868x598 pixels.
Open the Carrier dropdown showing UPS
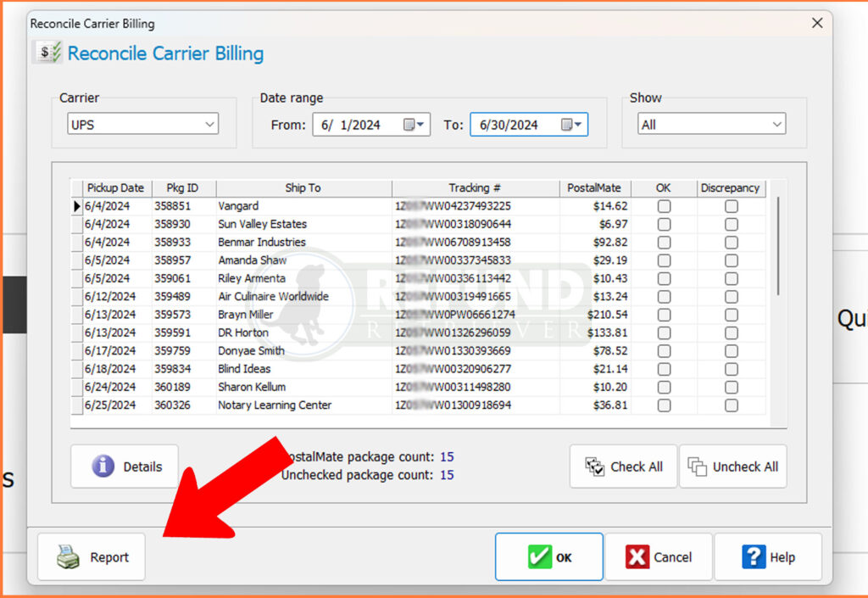coord(209,124)
